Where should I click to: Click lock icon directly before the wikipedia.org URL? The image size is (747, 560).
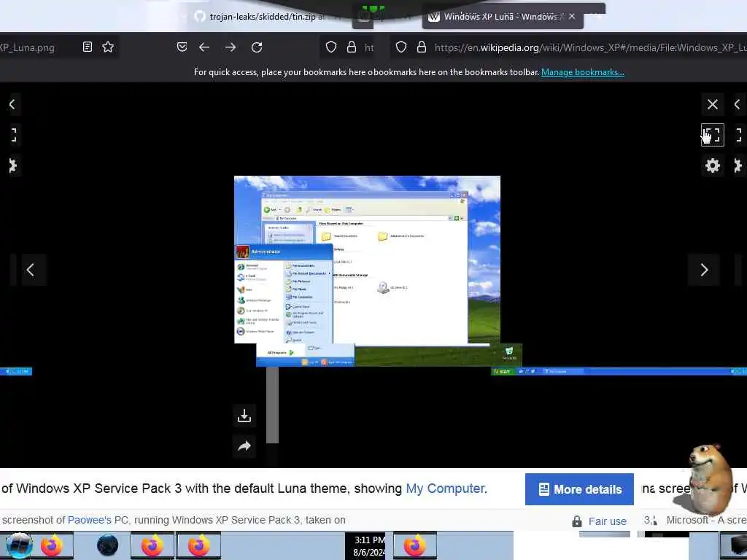coord(421,47)
